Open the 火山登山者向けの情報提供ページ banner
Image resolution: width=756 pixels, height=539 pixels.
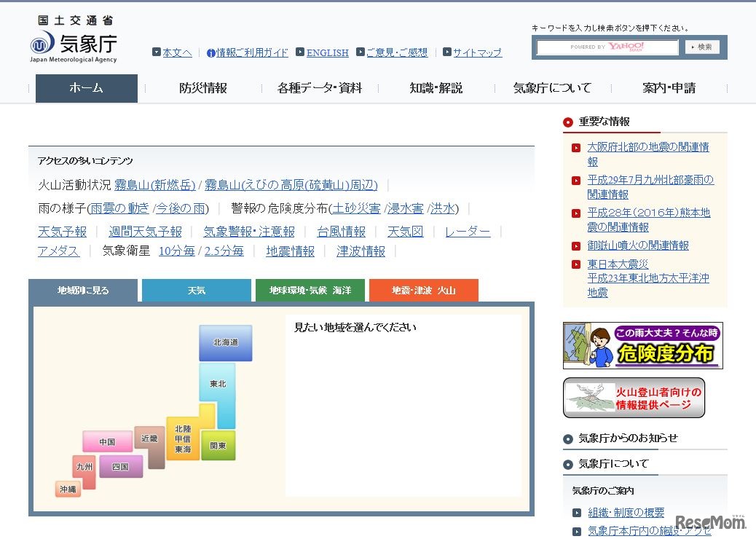point(634,398)
